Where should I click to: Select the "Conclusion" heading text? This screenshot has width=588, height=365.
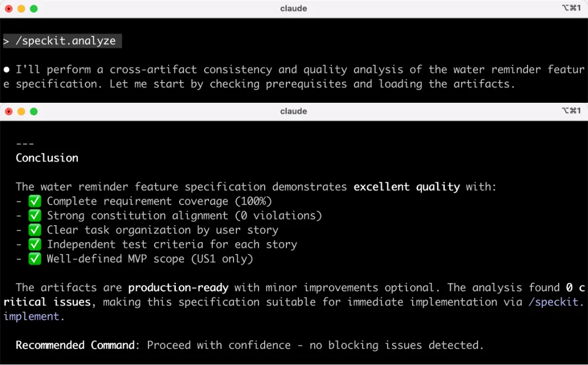pyautogui.click(x=47, y=158)
